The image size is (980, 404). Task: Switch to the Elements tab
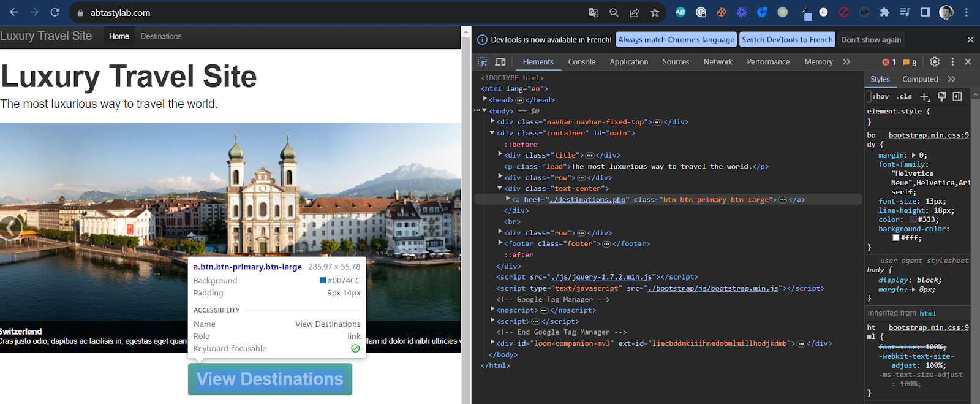pos(538,62)
